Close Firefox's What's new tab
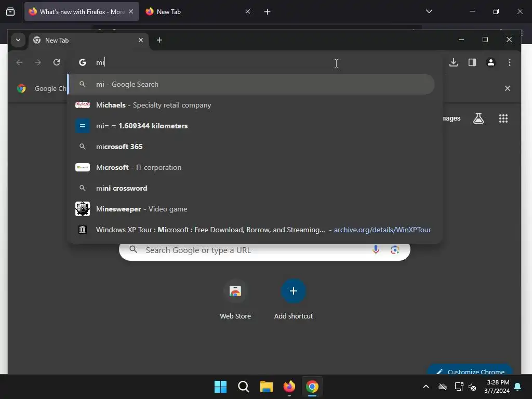The image size is (532, 399). click(131, 11)
